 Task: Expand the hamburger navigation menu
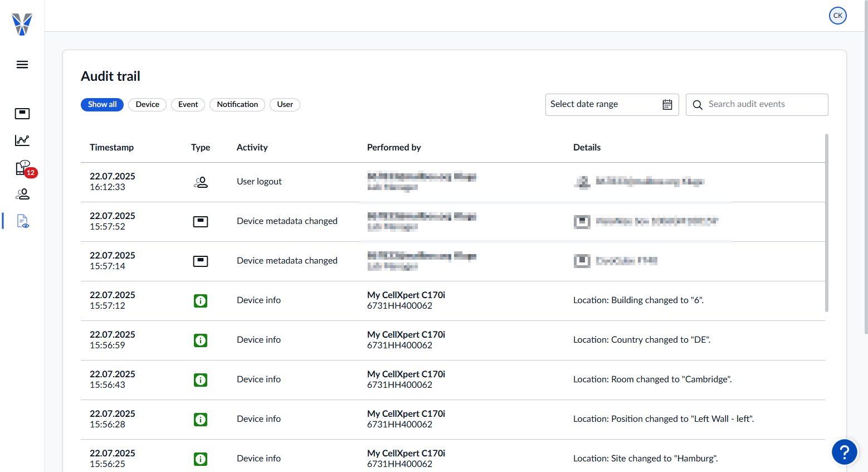(22, 64)
